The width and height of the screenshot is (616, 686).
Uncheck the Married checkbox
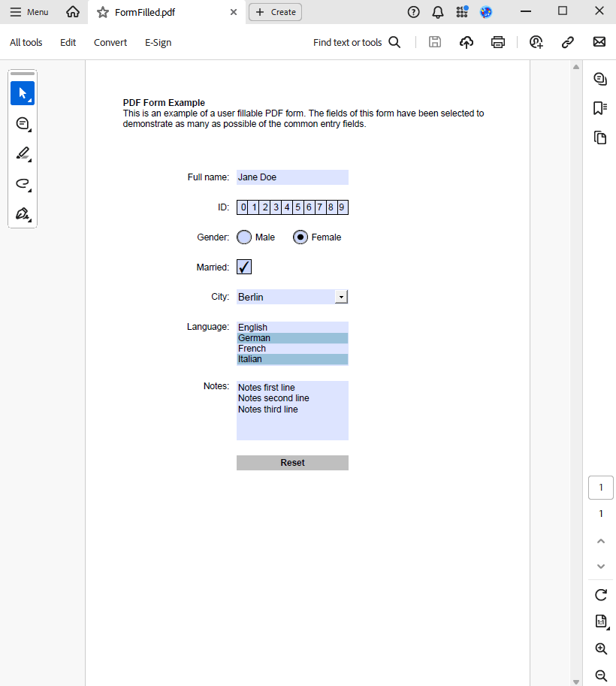coord(243,267)
